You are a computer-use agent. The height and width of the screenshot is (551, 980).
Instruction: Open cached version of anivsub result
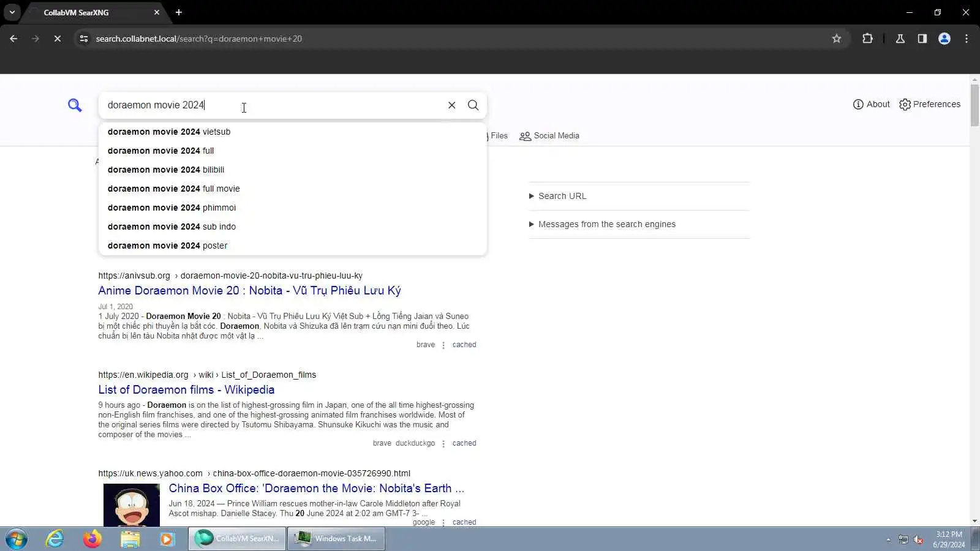tap(464, 345)
